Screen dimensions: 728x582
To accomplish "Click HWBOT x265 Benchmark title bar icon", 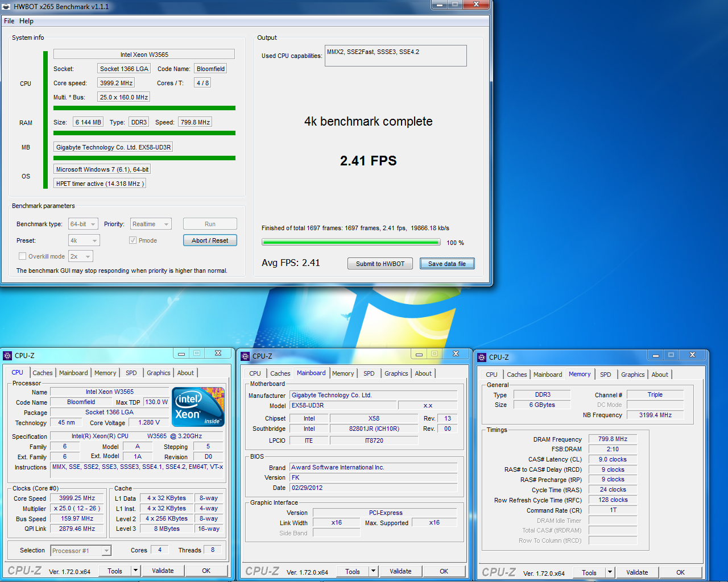I will coord(6,7).
